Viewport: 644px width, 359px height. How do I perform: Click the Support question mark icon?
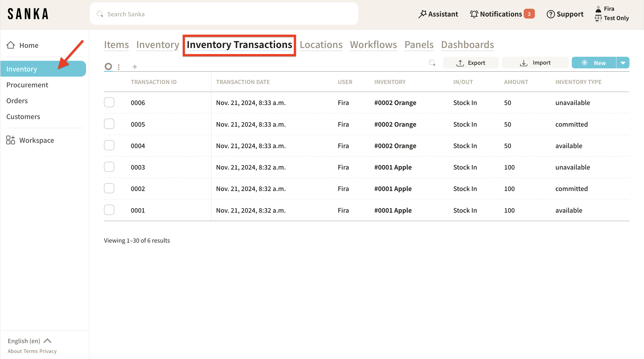pyautogui.click(x=551, y=14)
